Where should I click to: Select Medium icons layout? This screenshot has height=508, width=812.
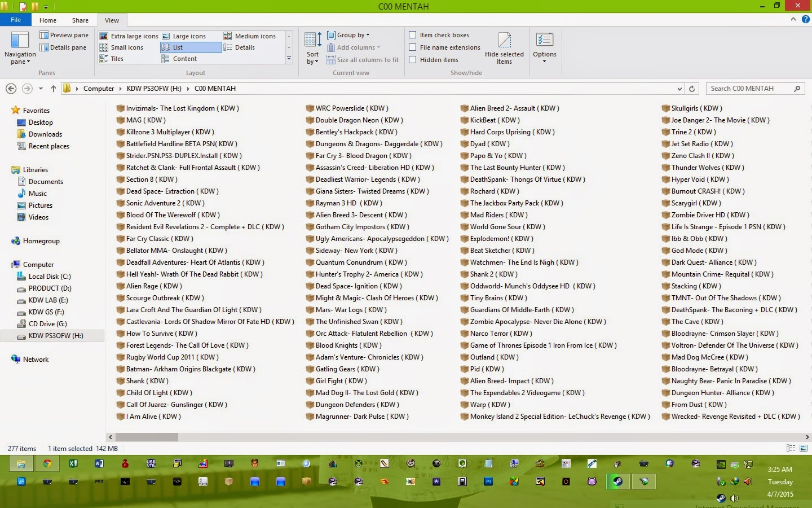250,36
